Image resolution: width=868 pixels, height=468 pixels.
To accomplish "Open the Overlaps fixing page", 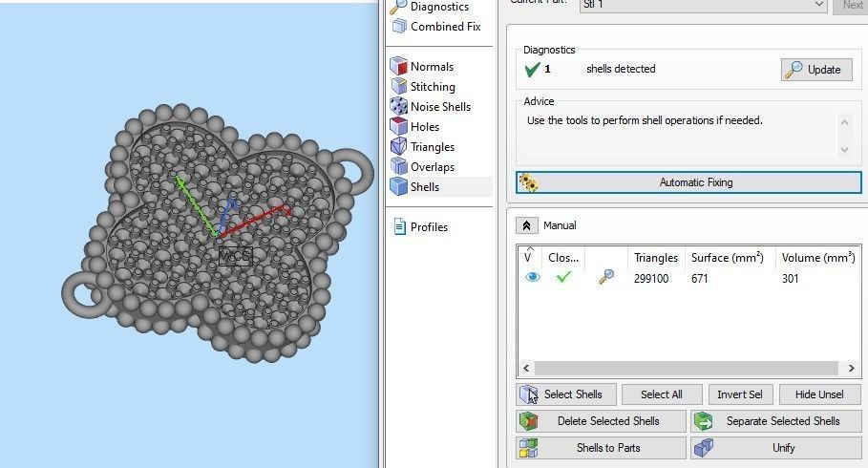I will click(423, 167).
